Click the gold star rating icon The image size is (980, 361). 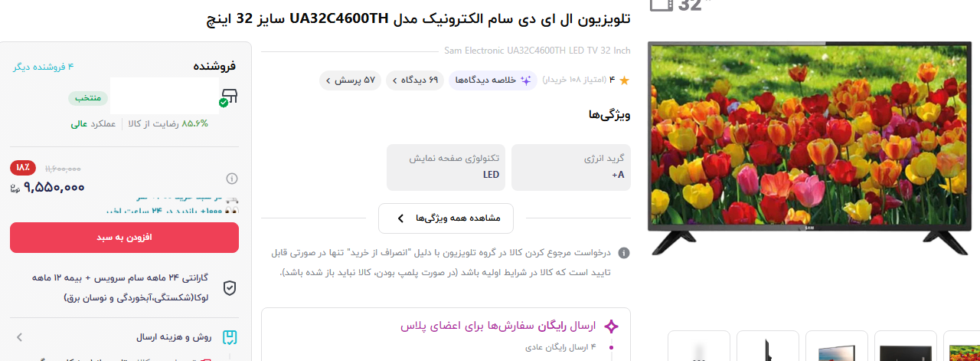pyautogui.click(x=624, y=80)
